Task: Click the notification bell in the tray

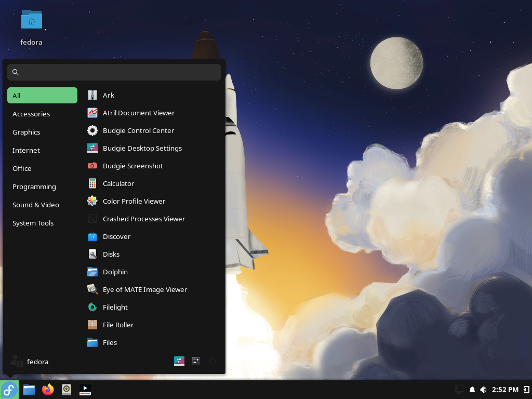Action: click(x=472, y=389)
